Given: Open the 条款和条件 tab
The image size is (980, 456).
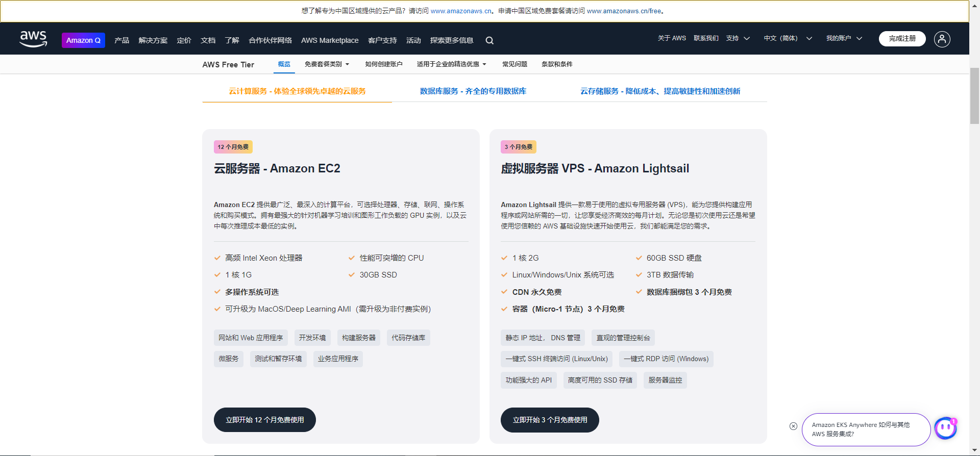Looking at the screenshot, I should pos(557,64).
